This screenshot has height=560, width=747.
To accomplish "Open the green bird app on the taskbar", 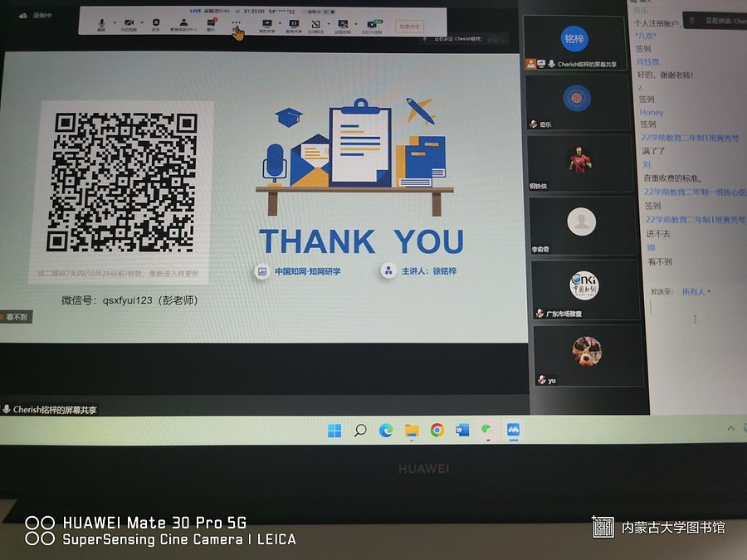I will coord(487,430).
